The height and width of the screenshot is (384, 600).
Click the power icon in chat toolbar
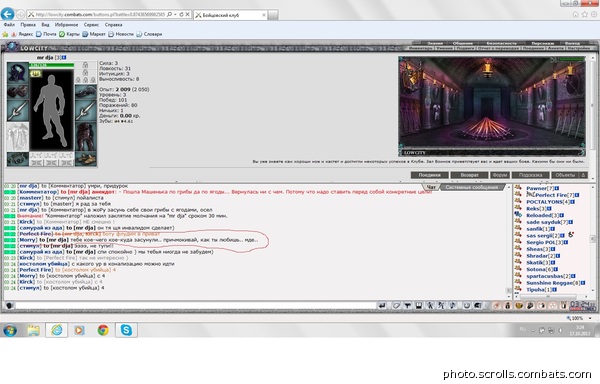coord(467,305)
